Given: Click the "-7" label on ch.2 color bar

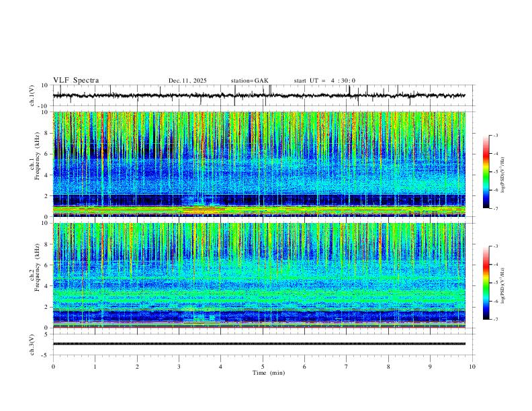Looking at the screenshot, I should [x=495, y=320].
